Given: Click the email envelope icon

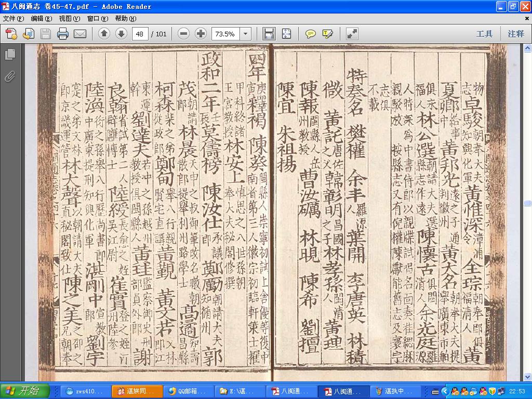Looking at the screenshot, I should click(80, 34).
